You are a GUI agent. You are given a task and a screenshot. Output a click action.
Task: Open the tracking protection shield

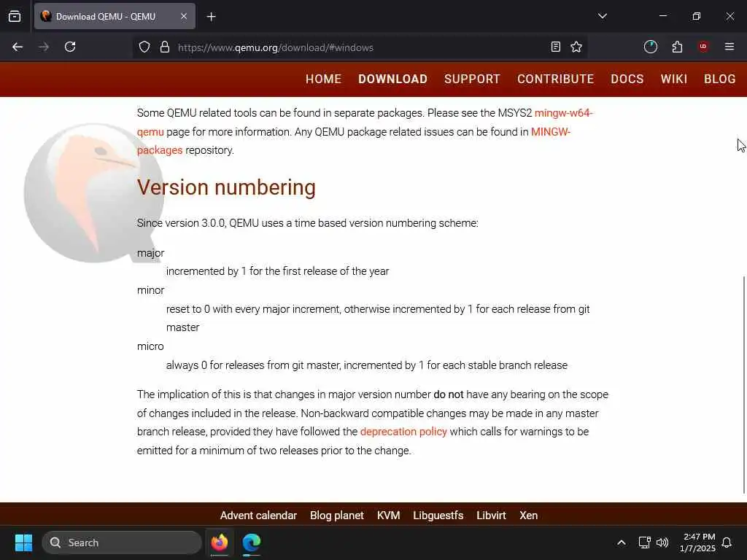point(144,47)
